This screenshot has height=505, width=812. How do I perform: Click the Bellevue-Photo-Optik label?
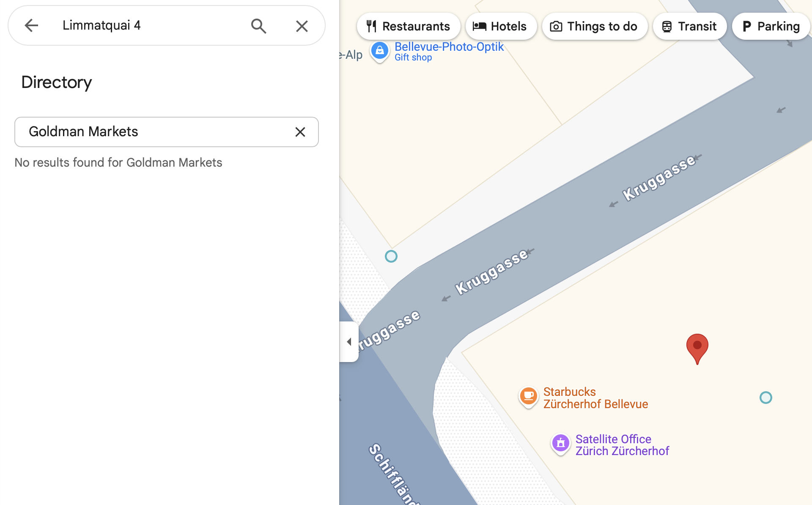coord(449,47)
